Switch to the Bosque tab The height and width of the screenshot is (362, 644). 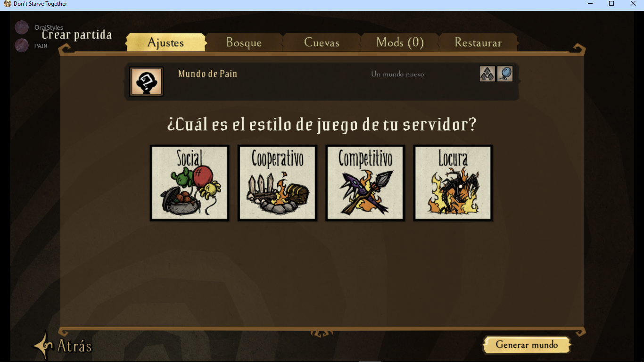[x=244, y=42]
